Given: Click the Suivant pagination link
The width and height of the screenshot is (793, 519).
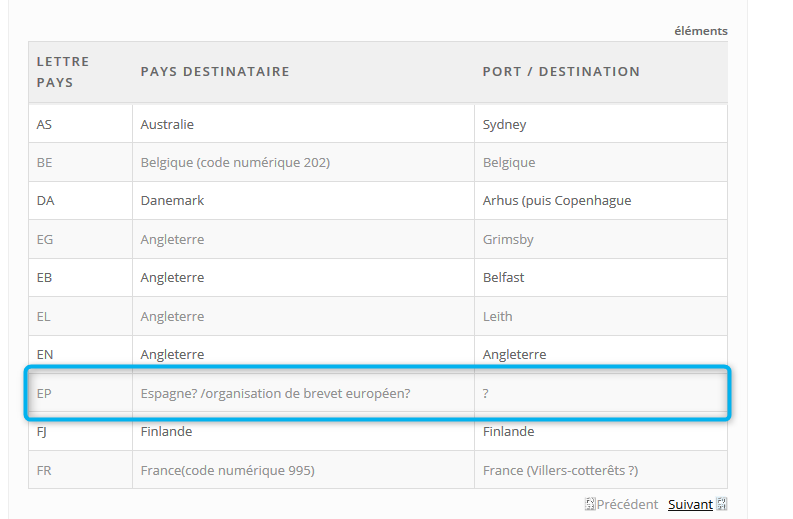Looking at the screenshot, I should point(690,505).
